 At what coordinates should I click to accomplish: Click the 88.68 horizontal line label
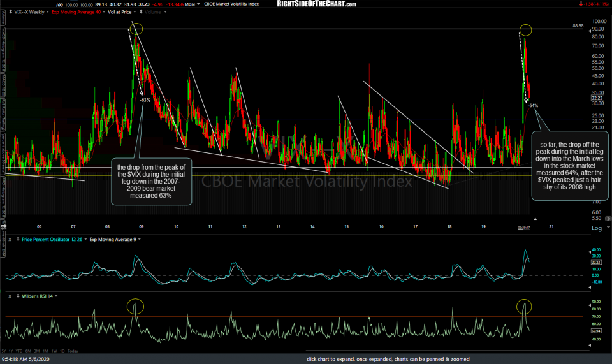(578, 26)
